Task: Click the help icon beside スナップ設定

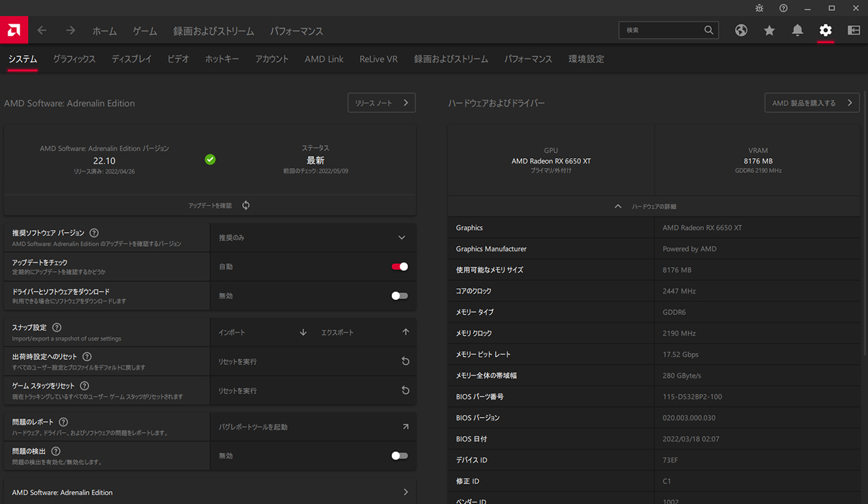Action: [x=57, y=328]
